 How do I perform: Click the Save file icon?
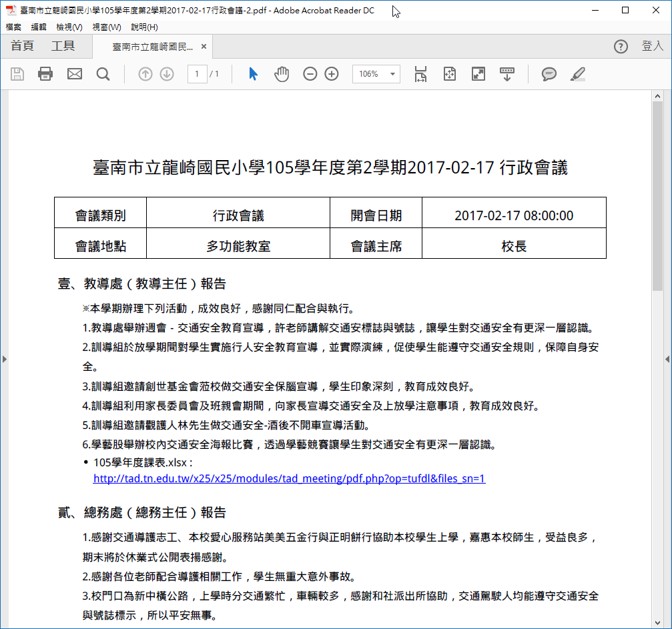(17, 74)
